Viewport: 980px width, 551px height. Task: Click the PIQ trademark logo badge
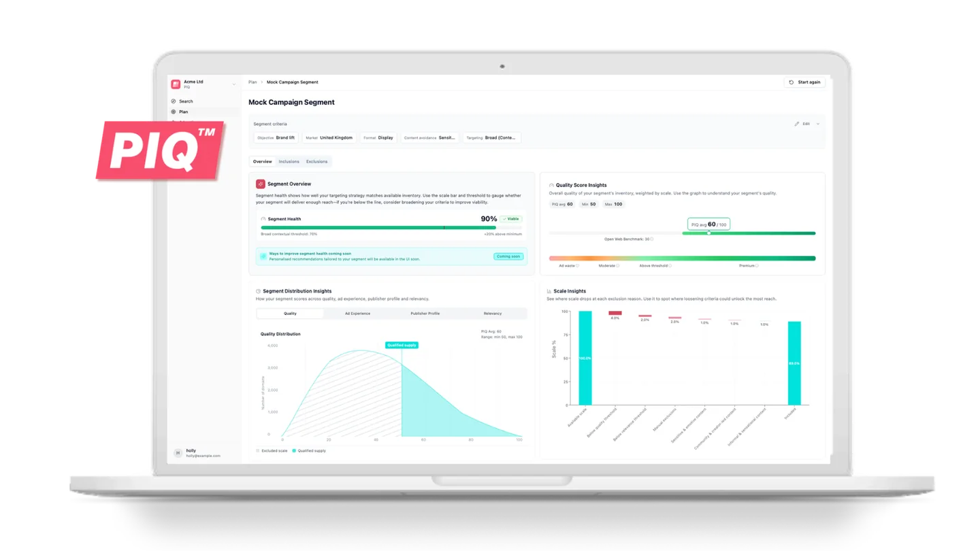pos(161,151)
